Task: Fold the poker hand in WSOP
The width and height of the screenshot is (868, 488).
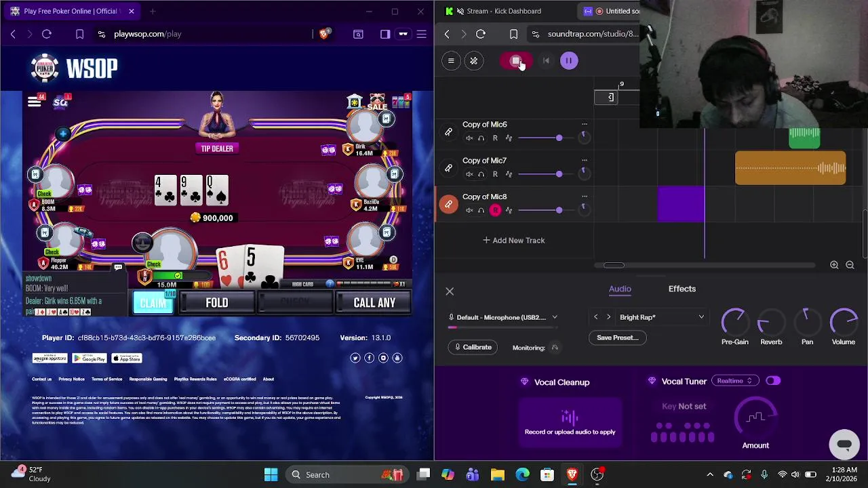Action: coord(217,303)
